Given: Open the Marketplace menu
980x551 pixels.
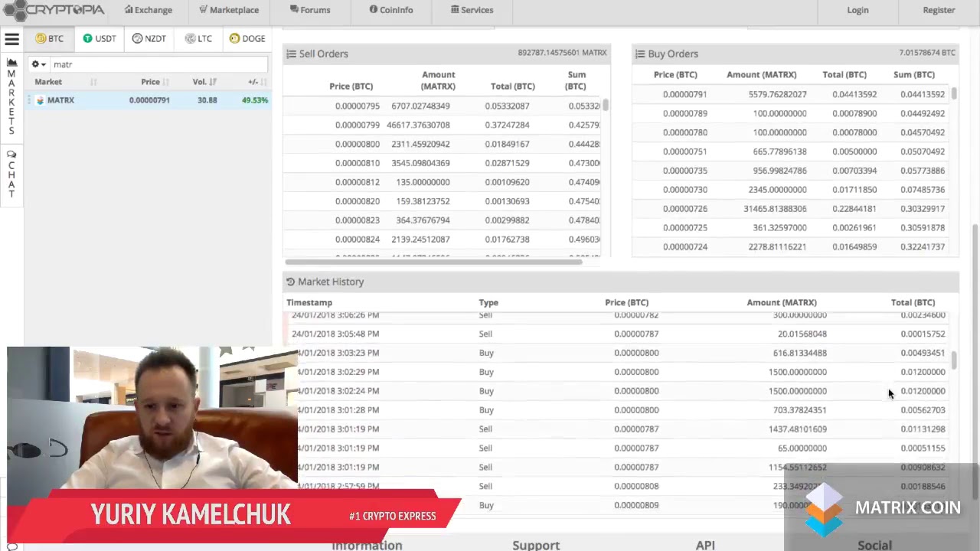Looking at the screenshot, I should pyautogui.click(x=229, y=10).
